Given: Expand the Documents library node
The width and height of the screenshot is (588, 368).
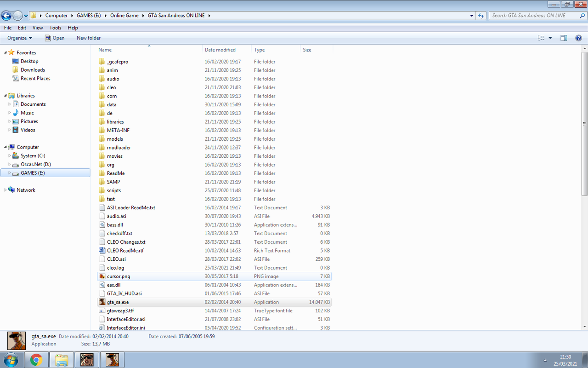Looking at the screenshot, I should (10, 104).
